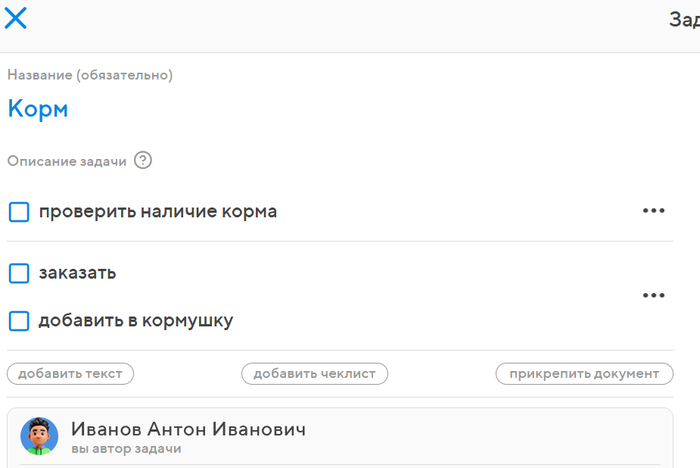This screenshot has width=700, height=468.
Task: Click the Название (обязательно) label
Action: point(90,75)
